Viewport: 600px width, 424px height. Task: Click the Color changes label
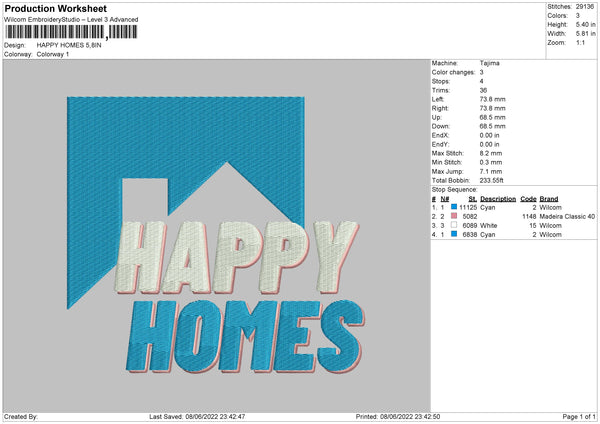(453, 72)
